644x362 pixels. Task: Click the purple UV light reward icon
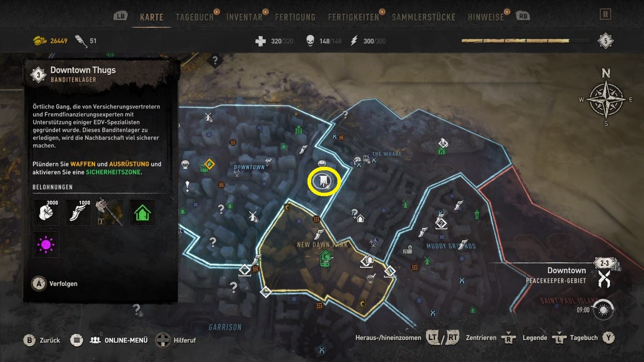(x=46, y=245)
